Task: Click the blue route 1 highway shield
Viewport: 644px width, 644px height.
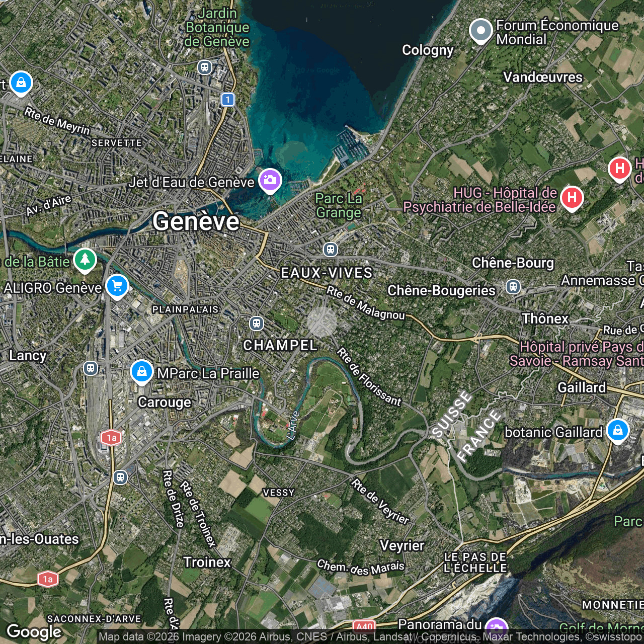Action: [x=228, y=100]
